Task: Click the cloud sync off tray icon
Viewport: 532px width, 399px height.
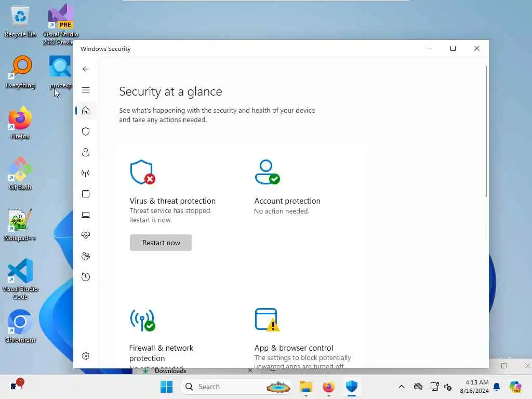Action: click(x=418, y=387)
